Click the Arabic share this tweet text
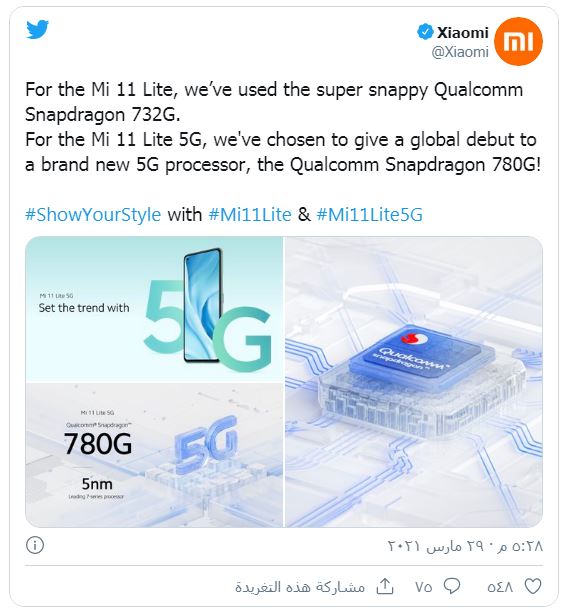568x616 pixels. point(300,587)
